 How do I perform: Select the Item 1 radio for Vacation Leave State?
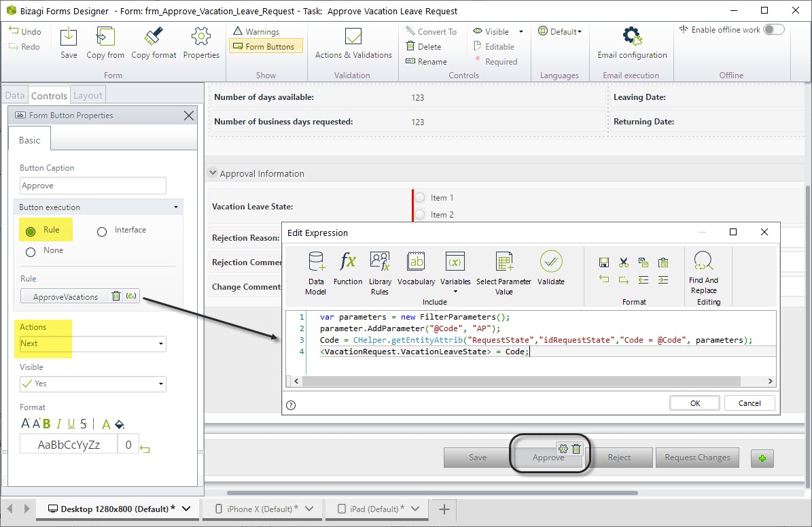point(420,197)
